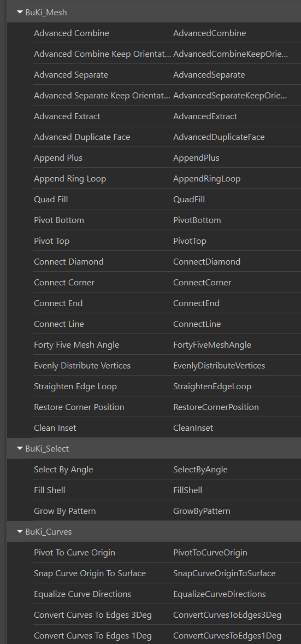
Task: Click the PivotToCurveOrigin command name
Action: 210,552
